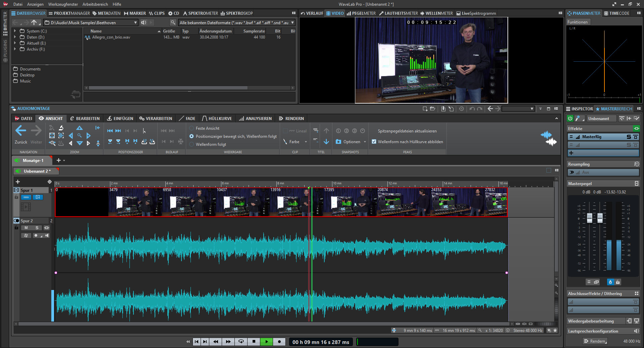Viewport: 644px width, 348px height.
Task: Open the Arbeitsbereich menu
Action: click(x=95, y=4)
